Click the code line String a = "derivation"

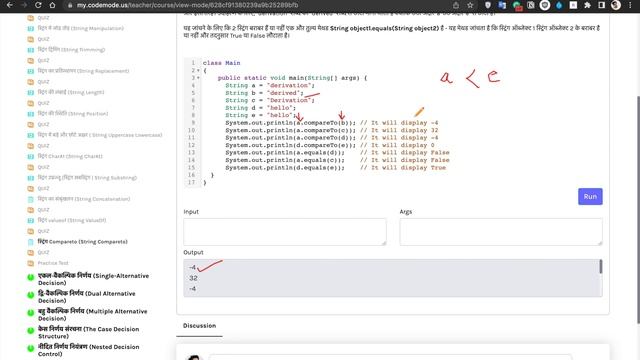click(x=270, y=85)
